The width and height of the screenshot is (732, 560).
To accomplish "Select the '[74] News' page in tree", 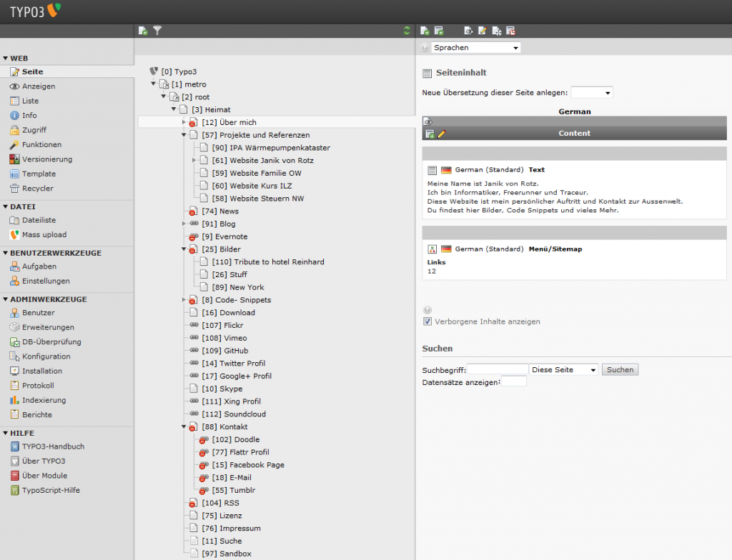I will [x=219, y=211].
